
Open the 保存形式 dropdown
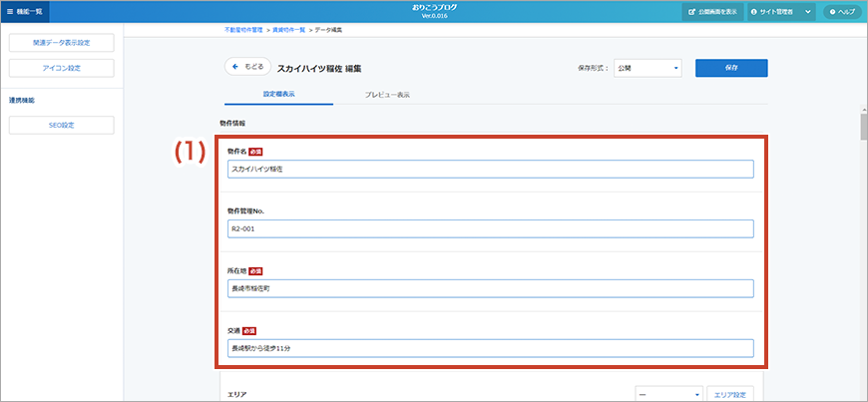point(647,68)
